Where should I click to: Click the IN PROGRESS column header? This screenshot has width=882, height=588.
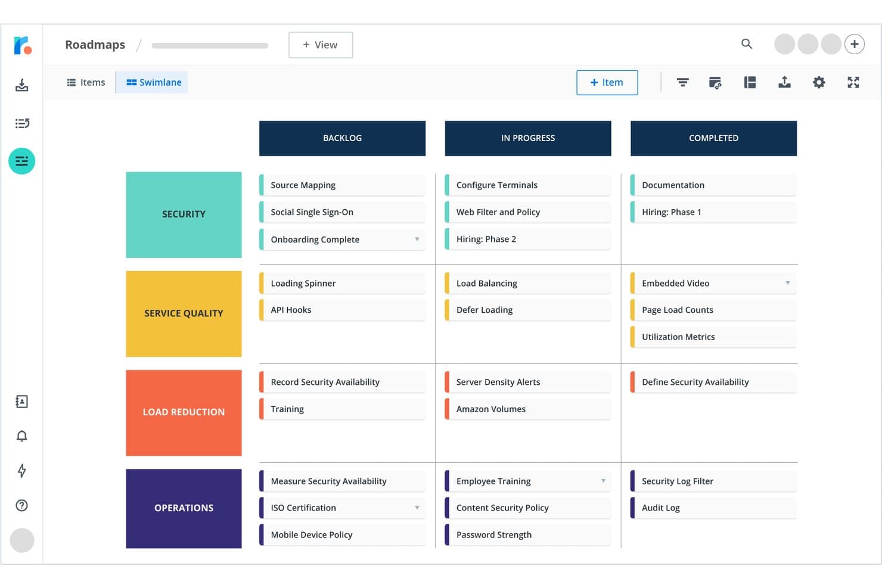(528, 138)
